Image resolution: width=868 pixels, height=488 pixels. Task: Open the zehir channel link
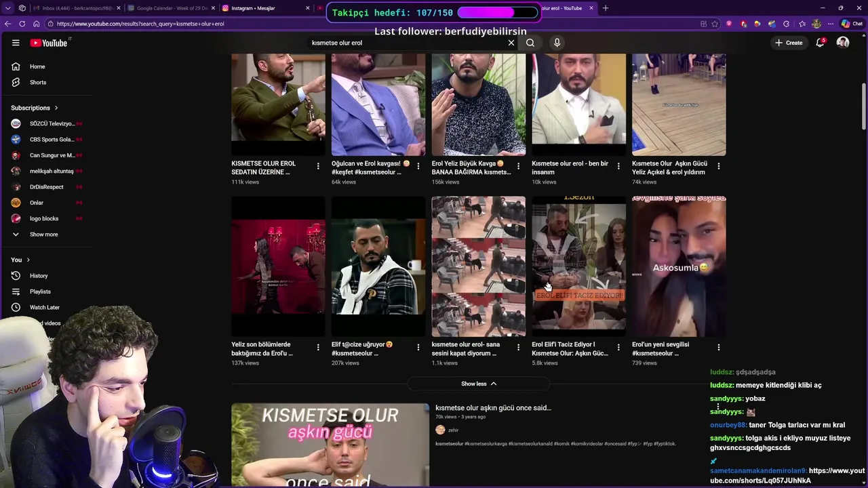(453, 430)
